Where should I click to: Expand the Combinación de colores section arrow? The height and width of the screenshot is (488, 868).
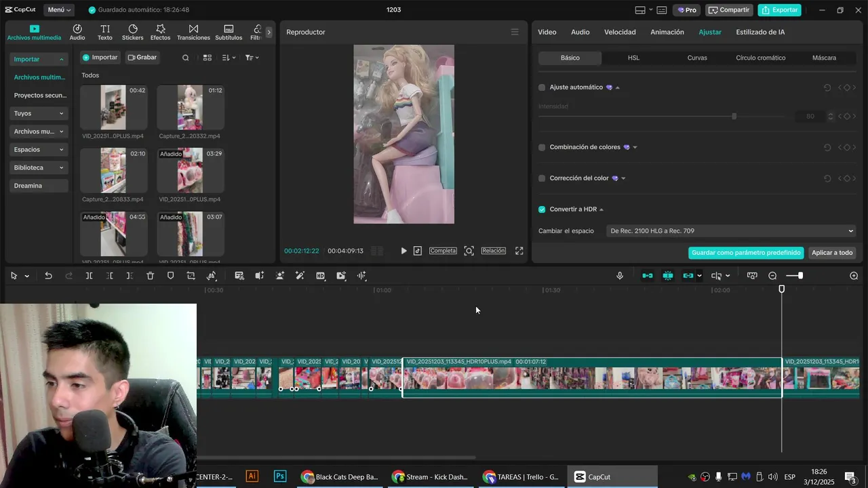pyautogui.click(x=635, y=147)
